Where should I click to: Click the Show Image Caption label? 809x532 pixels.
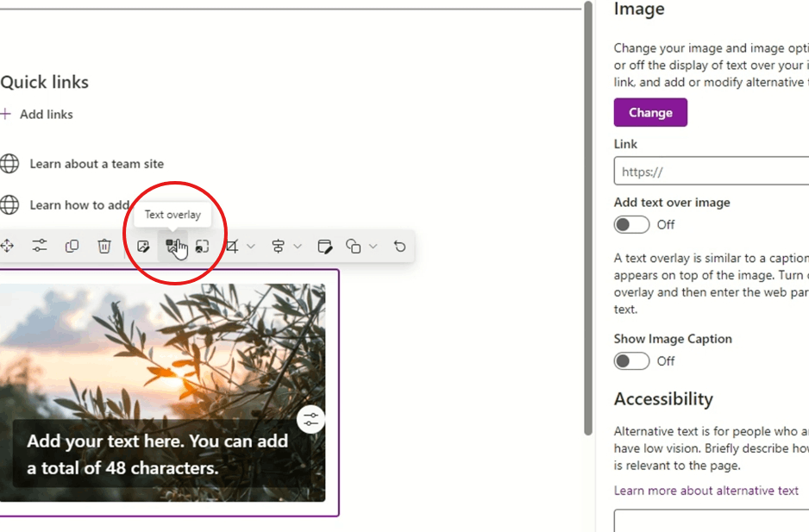click(x=673, y=339)
